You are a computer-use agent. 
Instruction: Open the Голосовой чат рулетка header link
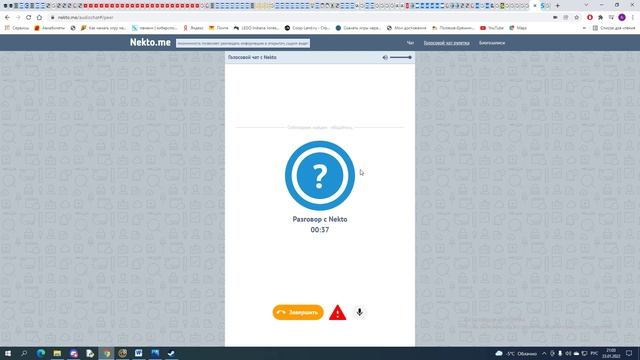pos(447,43)
